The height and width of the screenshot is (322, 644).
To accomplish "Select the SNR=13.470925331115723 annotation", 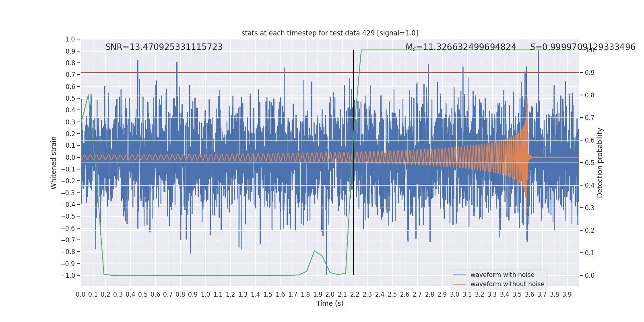I will (x=164, y=47).
